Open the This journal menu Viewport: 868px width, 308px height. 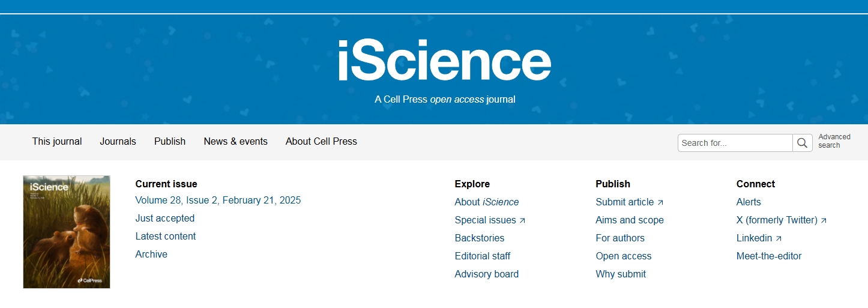click(x=57, y=142)
